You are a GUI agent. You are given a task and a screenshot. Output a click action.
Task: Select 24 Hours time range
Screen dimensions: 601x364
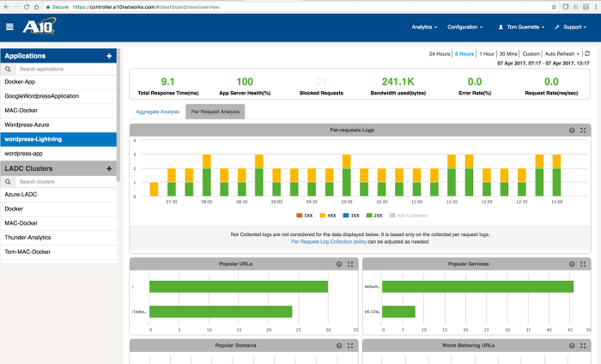pyautogui.click(x=440, y=54)
